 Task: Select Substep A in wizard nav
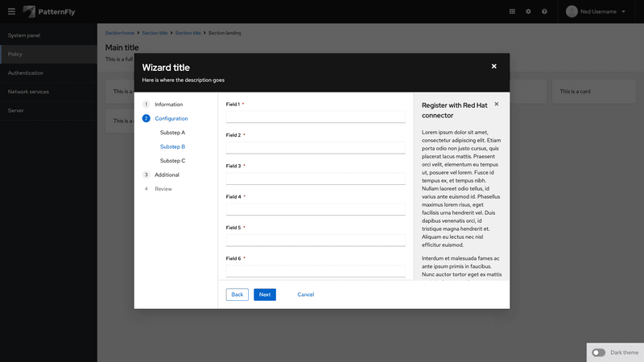[x=172, y=132]
